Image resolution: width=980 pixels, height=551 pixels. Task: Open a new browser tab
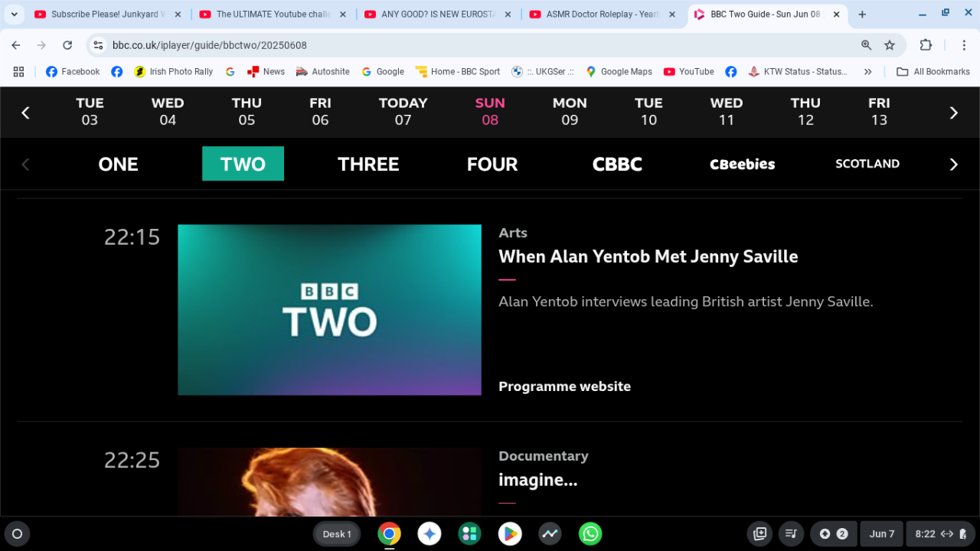862,15
